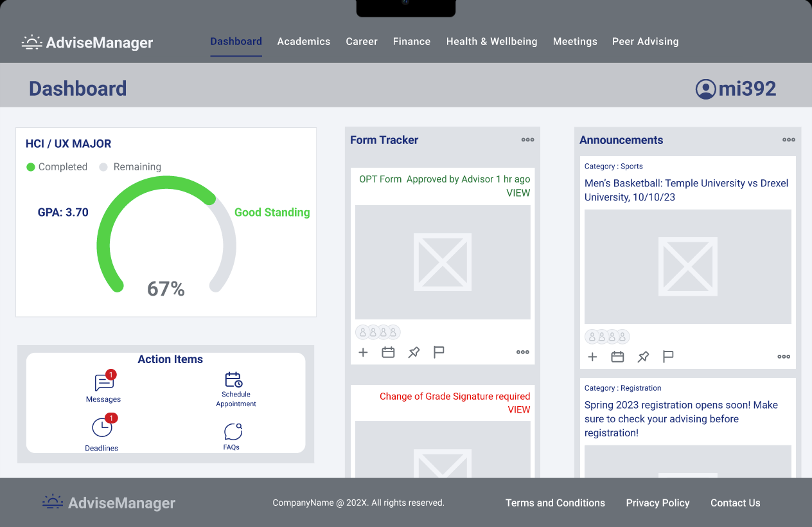This screenshot has height=527, width=812.
Task: Click the green Completed legend dot
Action: tap(30, 167)
